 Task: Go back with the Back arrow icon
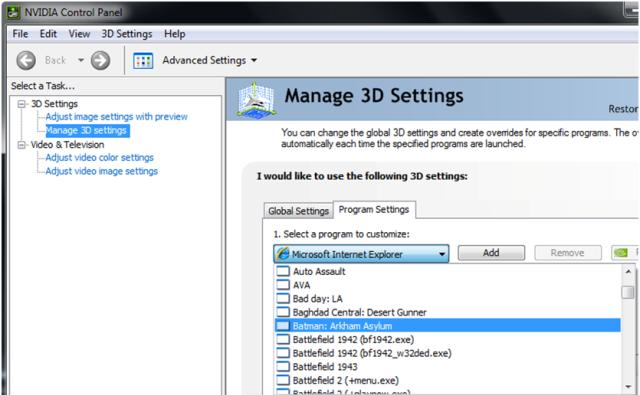click(26, 60)
